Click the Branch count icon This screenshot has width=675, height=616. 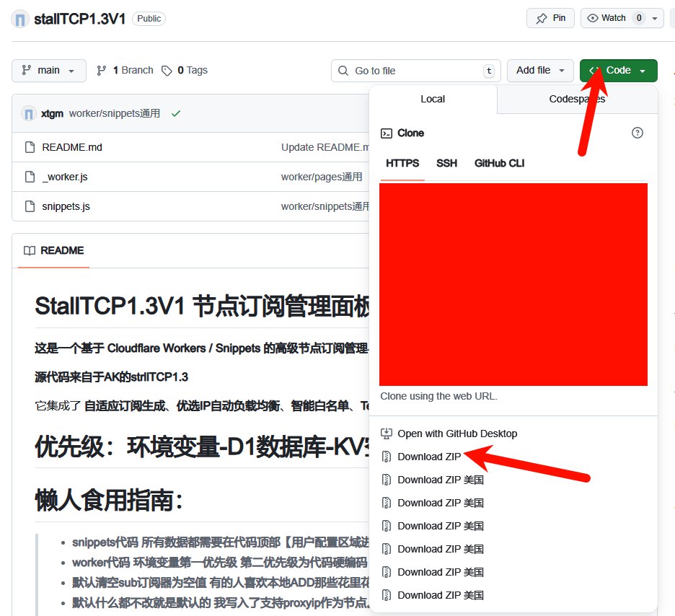click(102, 71)
